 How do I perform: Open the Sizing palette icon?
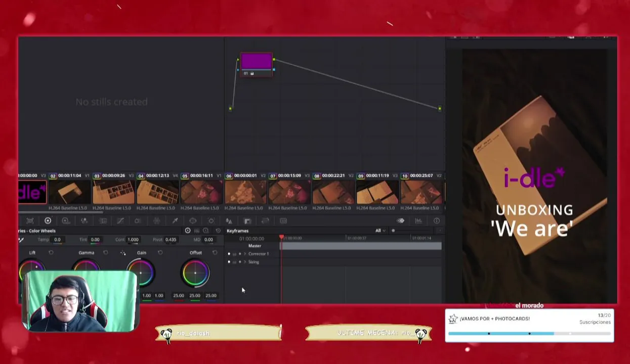pos(265,221)
